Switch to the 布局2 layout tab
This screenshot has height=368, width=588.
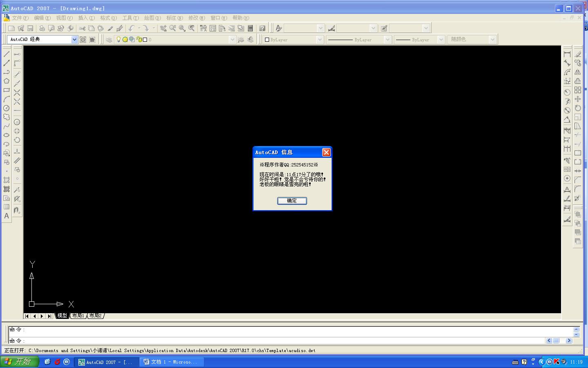click(x=96, y=316)
